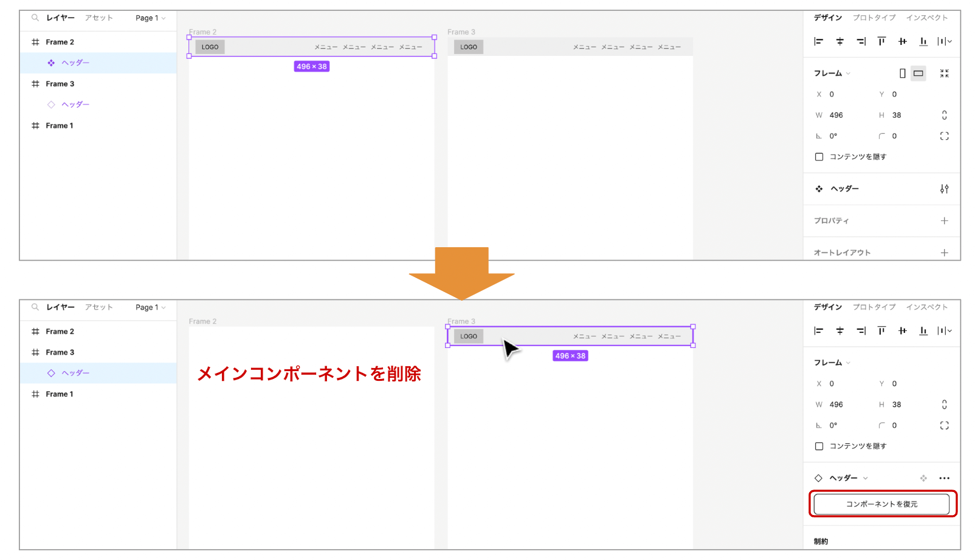Image resolution: width=975 pixels, height=560 pixels.
Task: Toggle independent corners in upper screenshot
Action: click(944, 136)
